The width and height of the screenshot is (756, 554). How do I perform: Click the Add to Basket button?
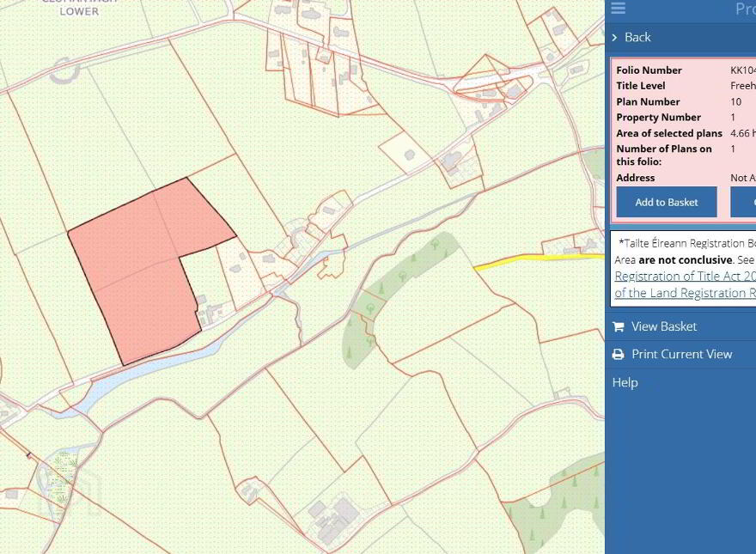pos(667,202)
